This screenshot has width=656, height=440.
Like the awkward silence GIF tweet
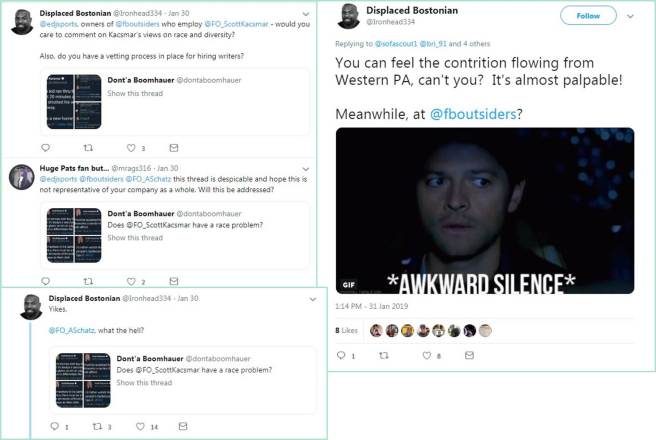(x=426, y=355)
